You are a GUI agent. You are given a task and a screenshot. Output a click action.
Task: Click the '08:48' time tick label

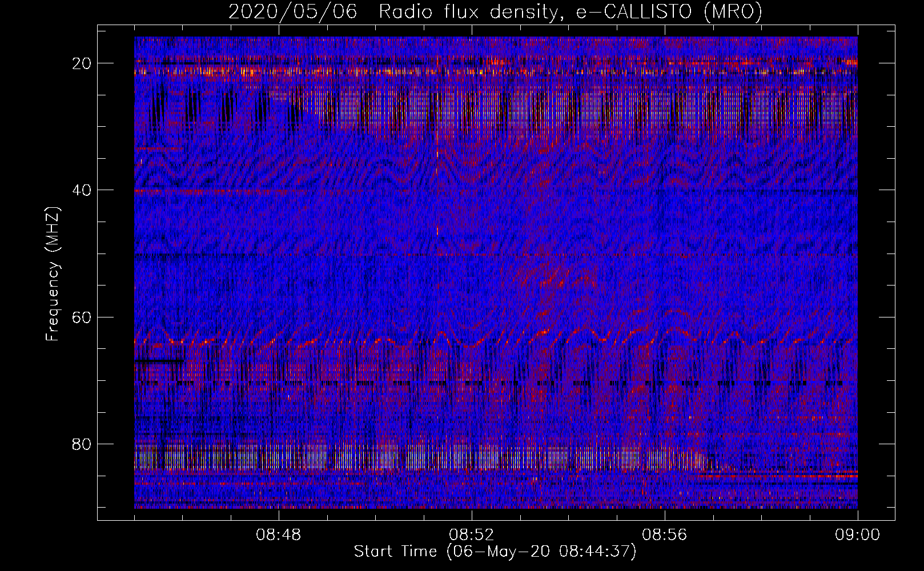279,535
